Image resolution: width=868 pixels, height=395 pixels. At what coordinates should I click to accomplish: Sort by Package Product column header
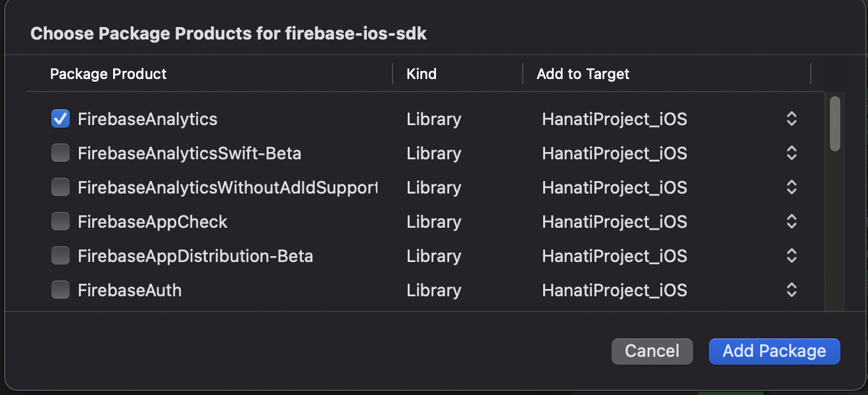coord(108,74)
